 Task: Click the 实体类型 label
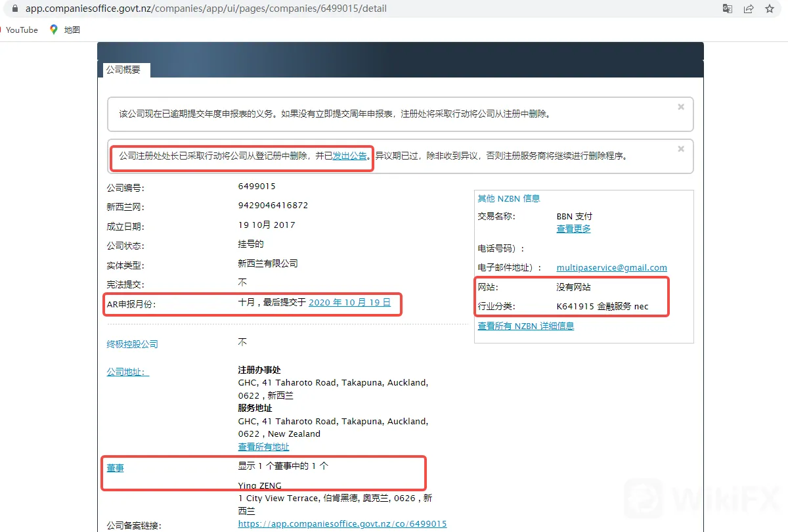coord(125,265)
